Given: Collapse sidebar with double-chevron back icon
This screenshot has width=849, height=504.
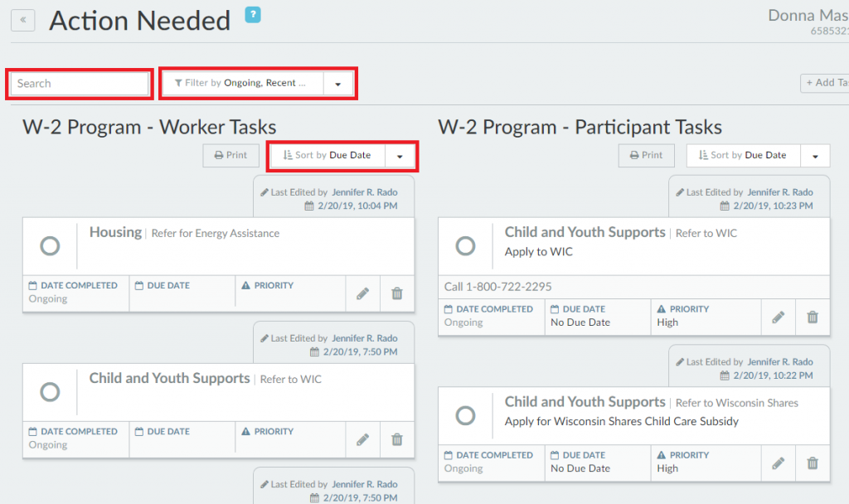Looking at the screenshot, I should pyautogui.click(x=22, y=20).
